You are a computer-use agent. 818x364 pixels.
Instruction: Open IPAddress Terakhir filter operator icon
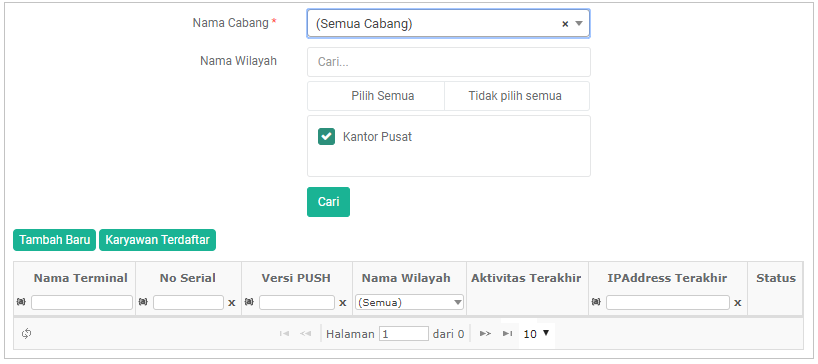pyautogui.click(x=596, y=301)
